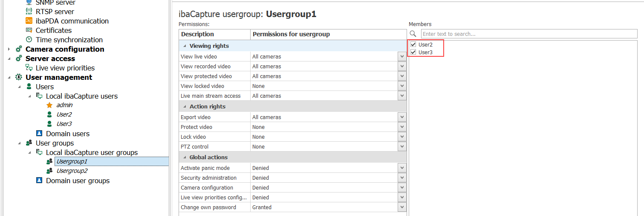Click the Usergroup1 group icon

49,161
